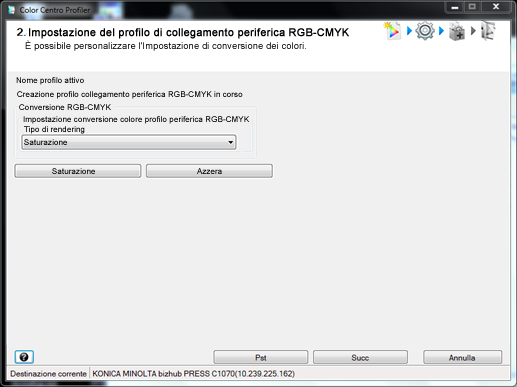The width and height of the screenshot is (517, 387).
Task: Maximize the Color Centro Profiler window
Action: tap(472, 7)
